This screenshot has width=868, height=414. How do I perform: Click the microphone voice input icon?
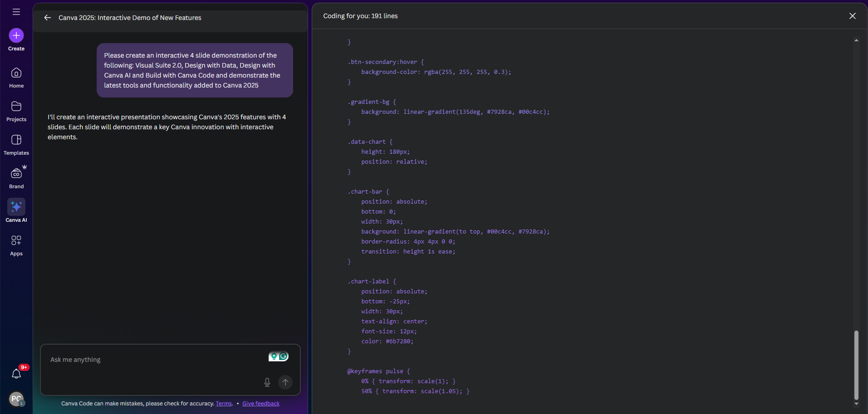(267, 382)
